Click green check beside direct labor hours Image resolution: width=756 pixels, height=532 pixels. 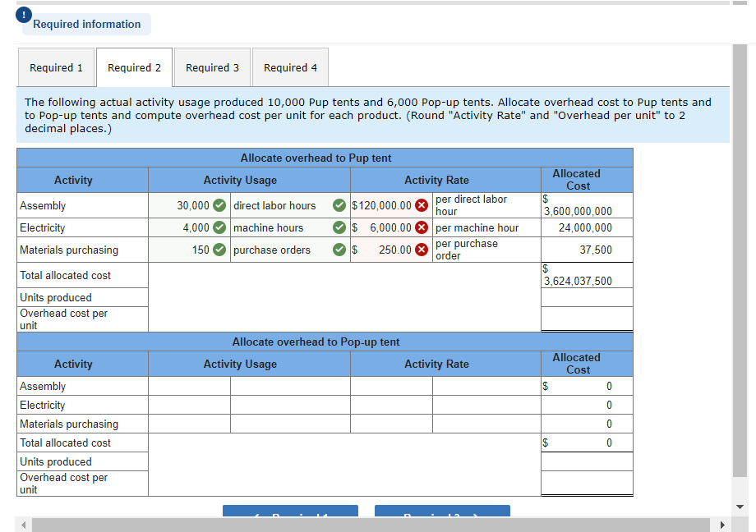(x=339, y=205)
